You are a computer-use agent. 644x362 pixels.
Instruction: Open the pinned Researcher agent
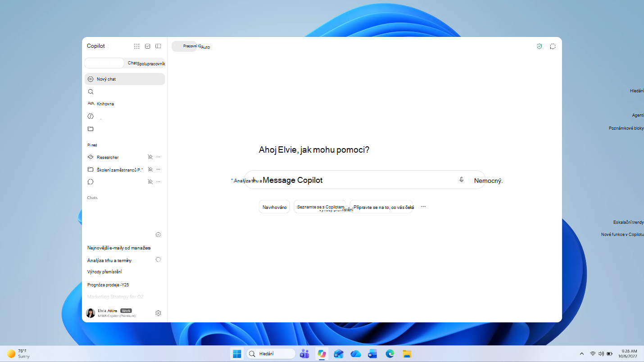pos(108,158)
